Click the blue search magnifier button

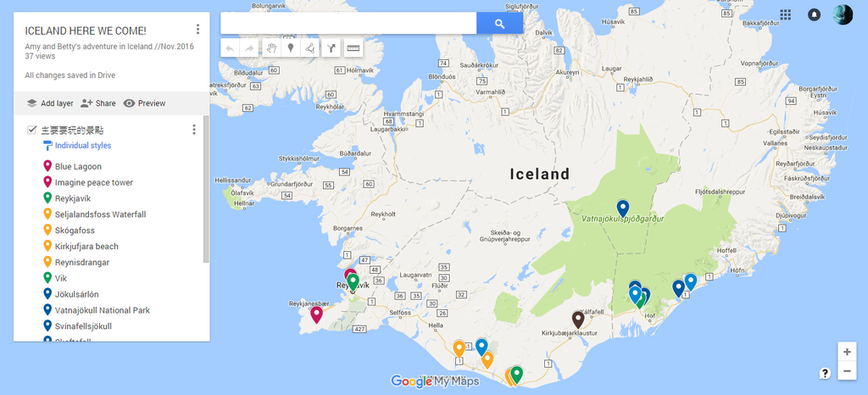tap(500, 23)
